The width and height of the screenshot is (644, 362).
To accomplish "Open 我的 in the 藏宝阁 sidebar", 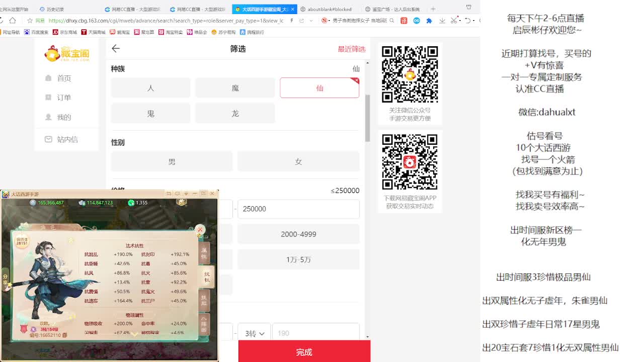I will [x=58, y=117].
